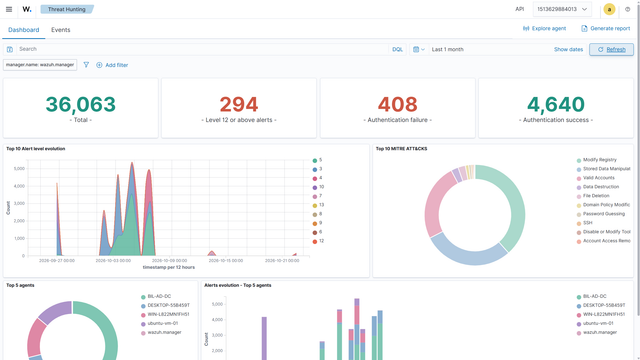Select Valid Accounts legend entry
The height and width of the screenshot is (360, 640).
pyautogui.click(x=596, y=178)
